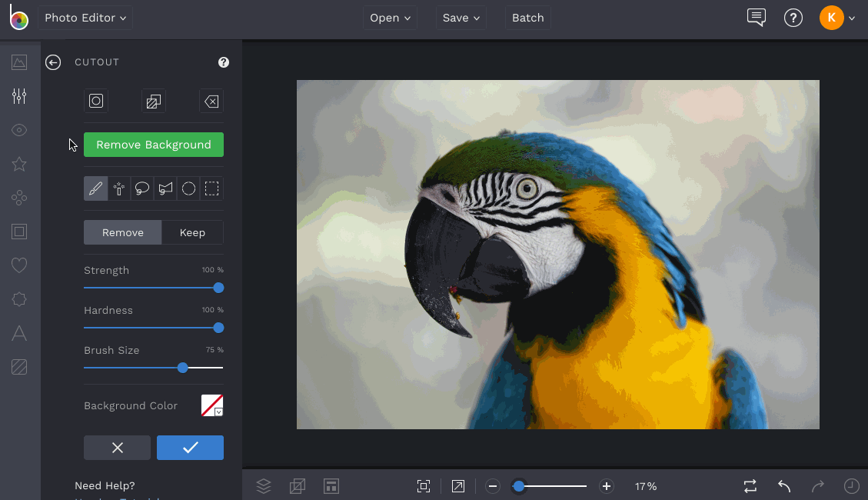Click the 17 % zoom value
868x500 pixels.
(646, 486)
